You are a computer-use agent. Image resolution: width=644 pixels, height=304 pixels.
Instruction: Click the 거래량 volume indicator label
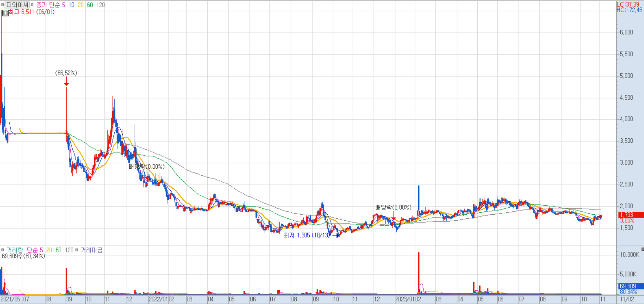click(14, 250)
